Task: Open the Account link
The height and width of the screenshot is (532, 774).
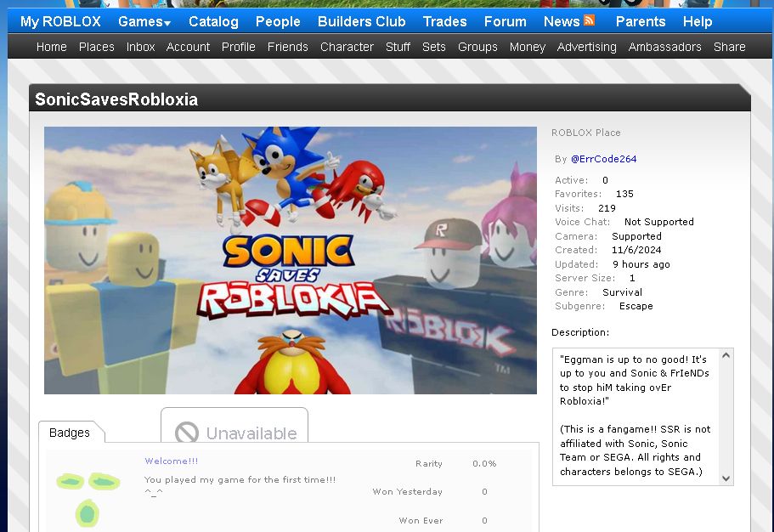Action: [x=188, y=47]
